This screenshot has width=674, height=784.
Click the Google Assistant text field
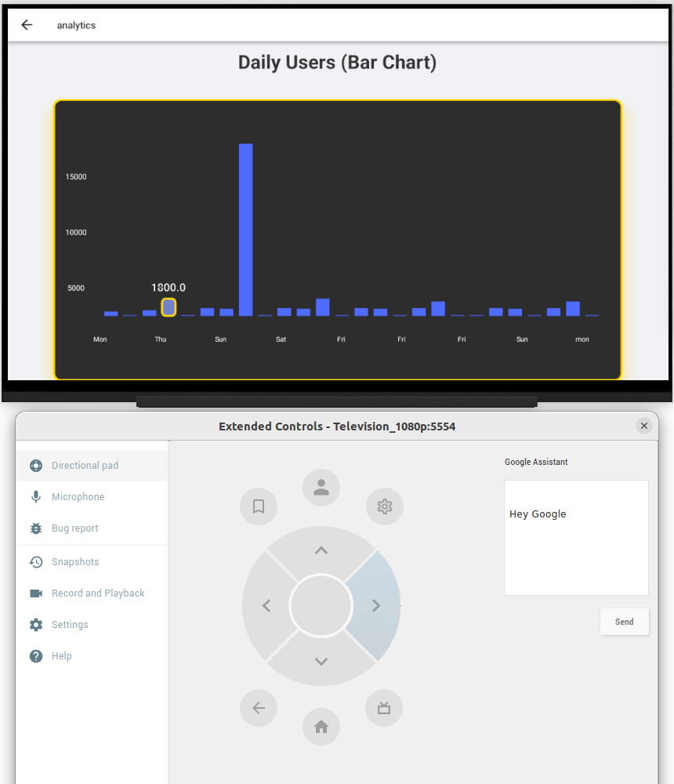click(576, 537)
